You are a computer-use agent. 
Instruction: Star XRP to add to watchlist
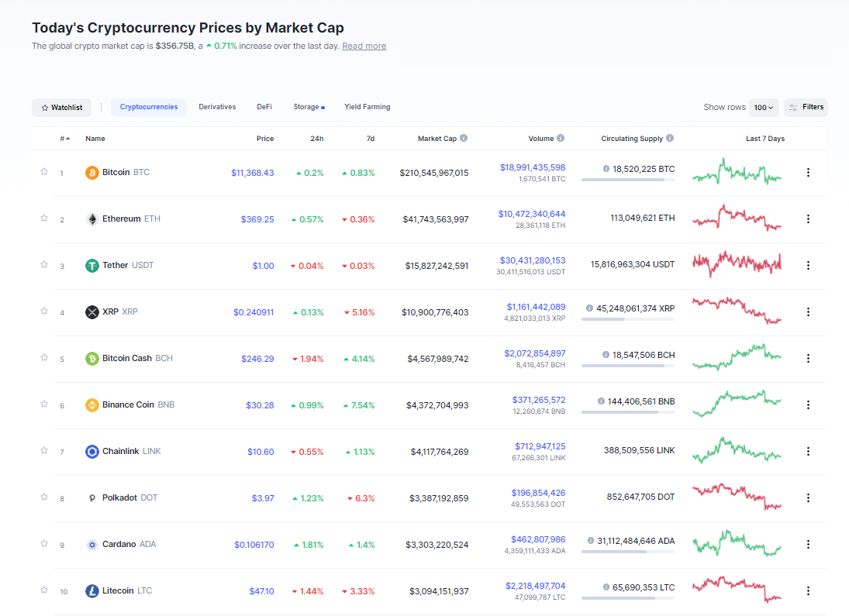tap(44, 311)
